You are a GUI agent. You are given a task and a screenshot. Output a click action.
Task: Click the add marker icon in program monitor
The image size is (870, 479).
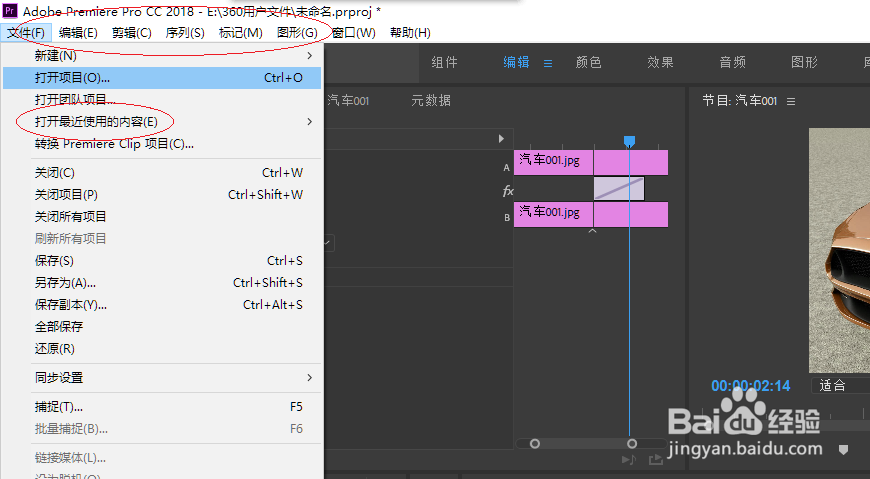click(843, 450)
